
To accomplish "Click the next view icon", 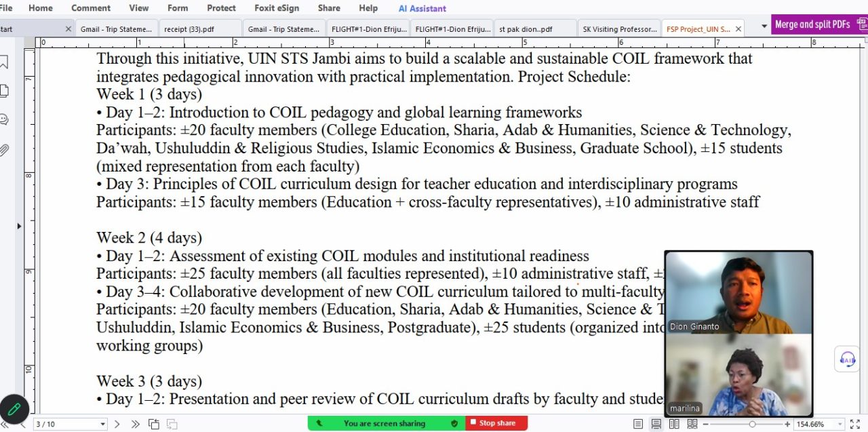I will pyautogui.click(x=172, y=424).
